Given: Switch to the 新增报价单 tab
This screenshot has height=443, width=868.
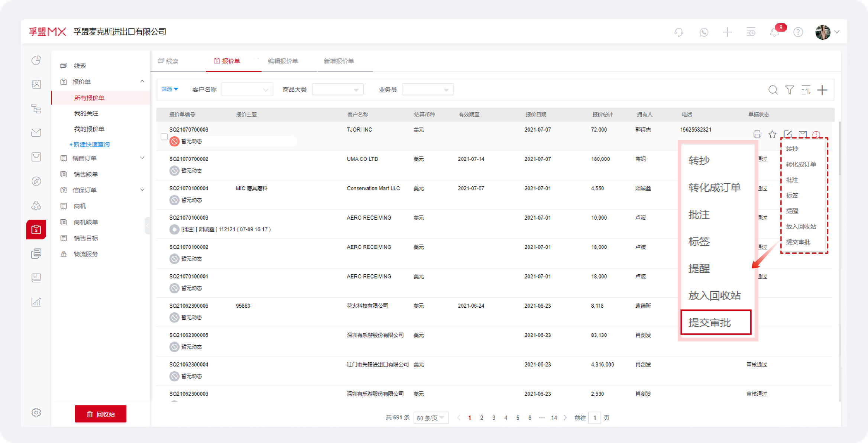Looking at the screenshot, I should (x=339, y=61).
